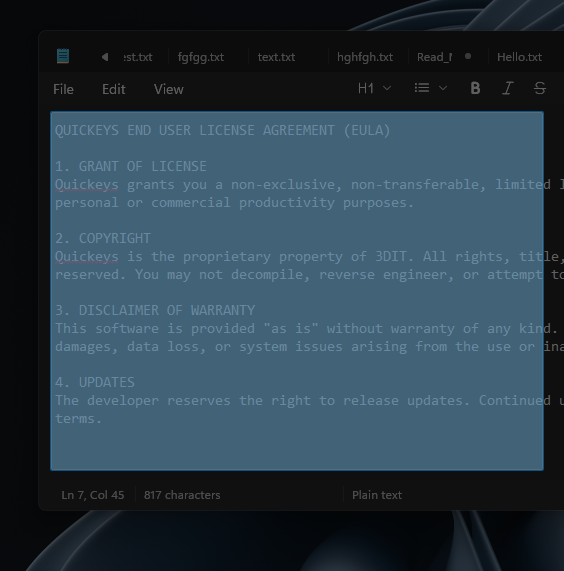
Task: Click the line starting 'personal or commercial productivity'
Action: (234, 203)
